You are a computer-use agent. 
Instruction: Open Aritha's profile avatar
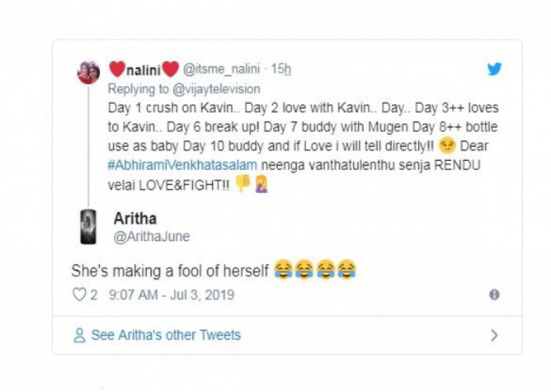(88, 226)
